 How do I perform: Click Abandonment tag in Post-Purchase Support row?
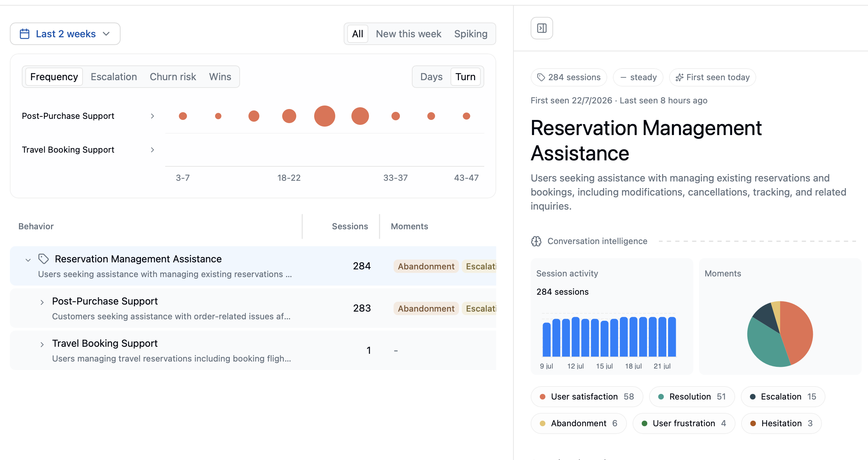click(426, 309)
